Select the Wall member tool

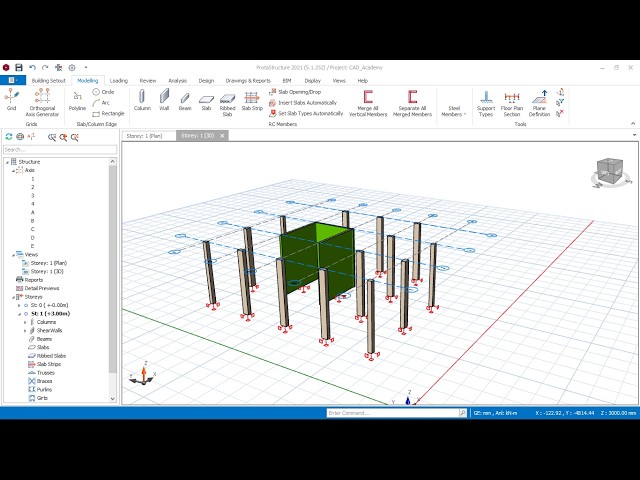(x=164, y=100)
